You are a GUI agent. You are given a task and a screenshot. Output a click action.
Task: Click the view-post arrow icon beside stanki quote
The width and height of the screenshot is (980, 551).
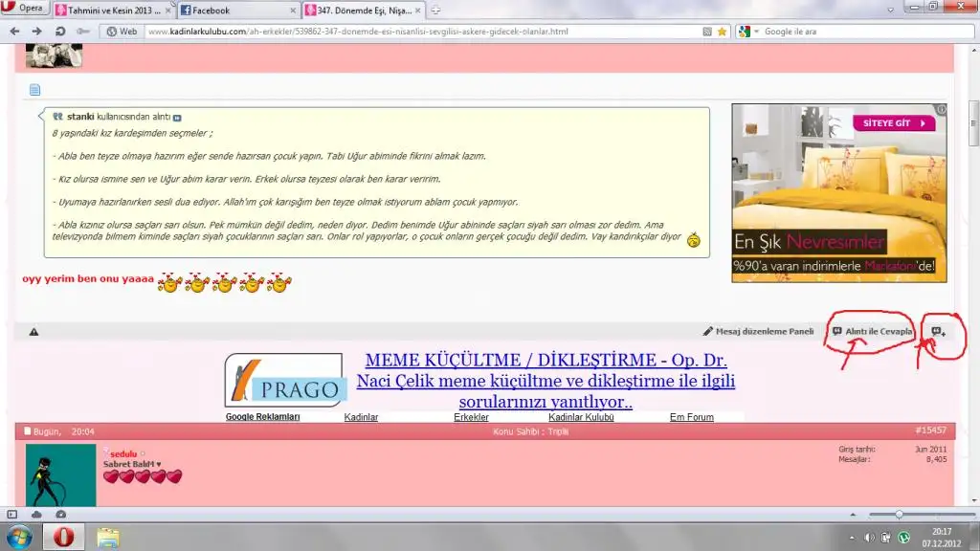pyautogui.click(x=177, y=118)
